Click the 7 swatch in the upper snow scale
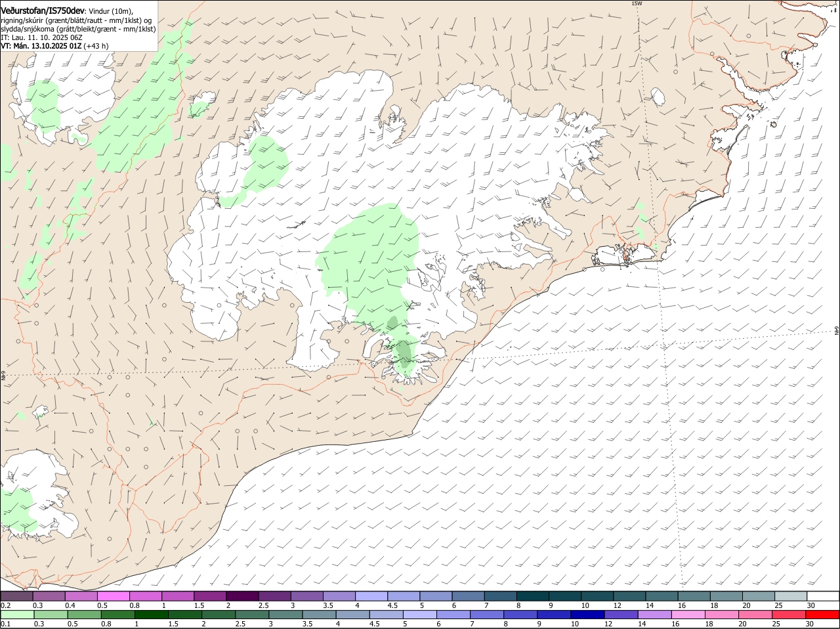840x629 pixels. click(501, 596)
